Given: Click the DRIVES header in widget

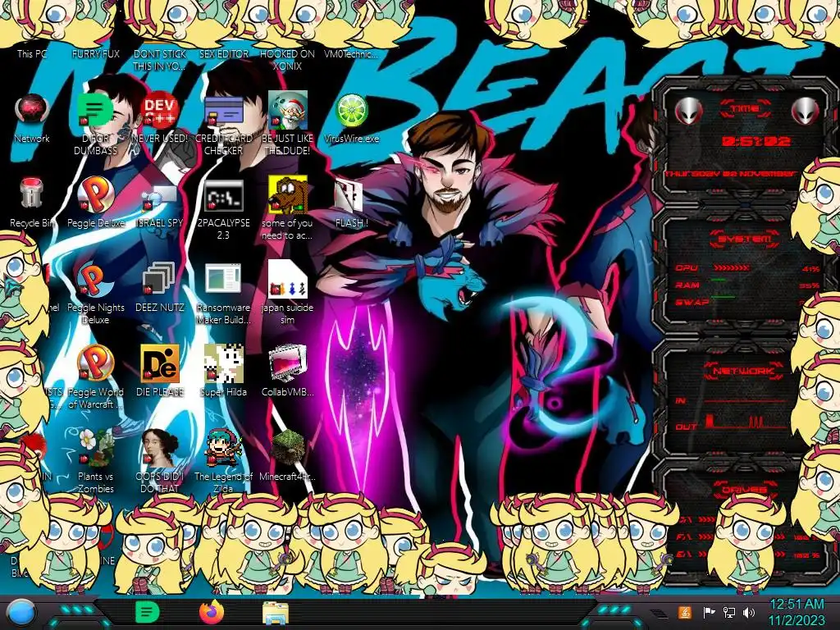Looking at the screenshot, I should pos(744,490).
